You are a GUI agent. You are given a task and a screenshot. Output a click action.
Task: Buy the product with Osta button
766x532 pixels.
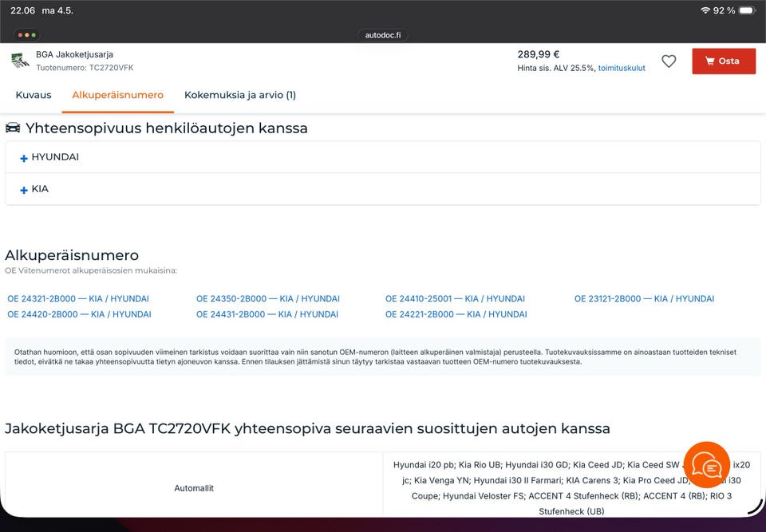pos(724,61)
